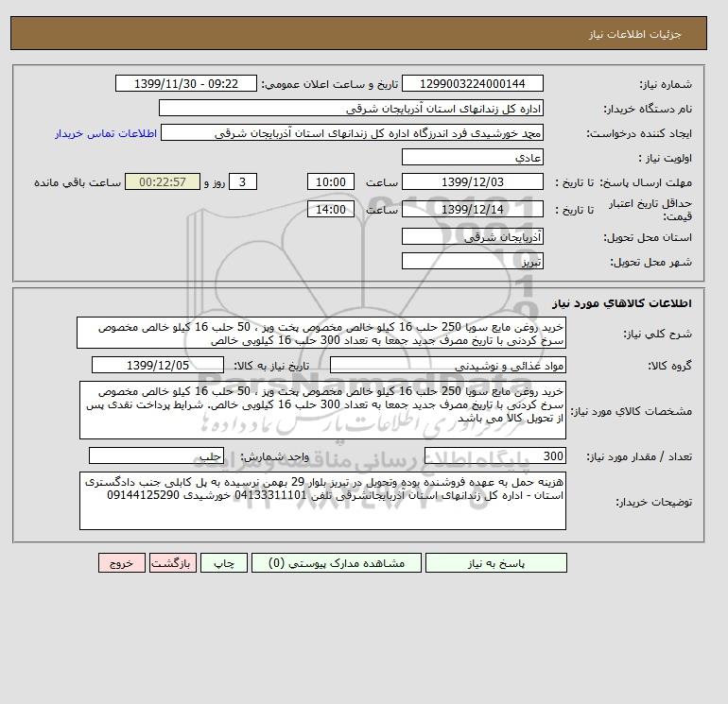
Task: Click the حداقل تاریخ اعتبار قیمت label
Action: (x=650, y=210)
